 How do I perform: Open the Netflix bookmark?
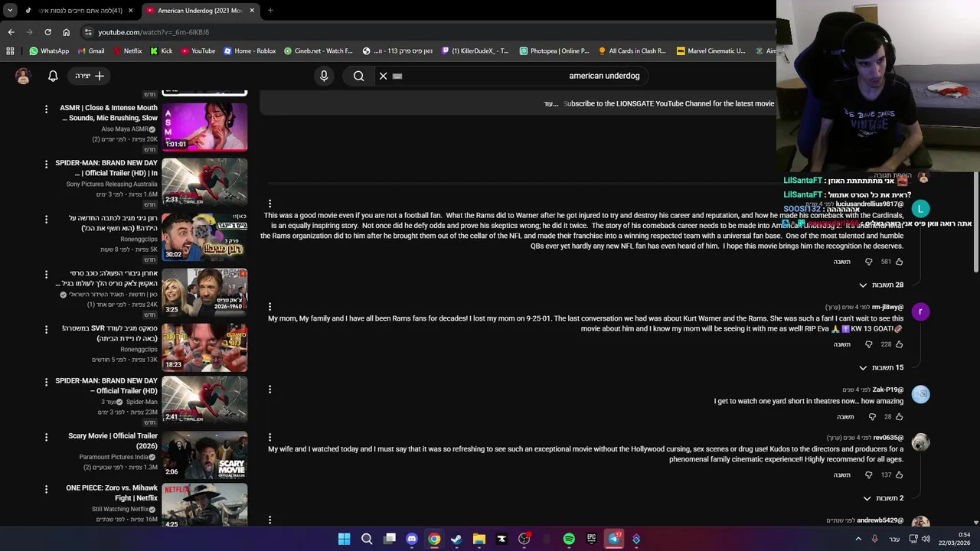coord(127,51)
